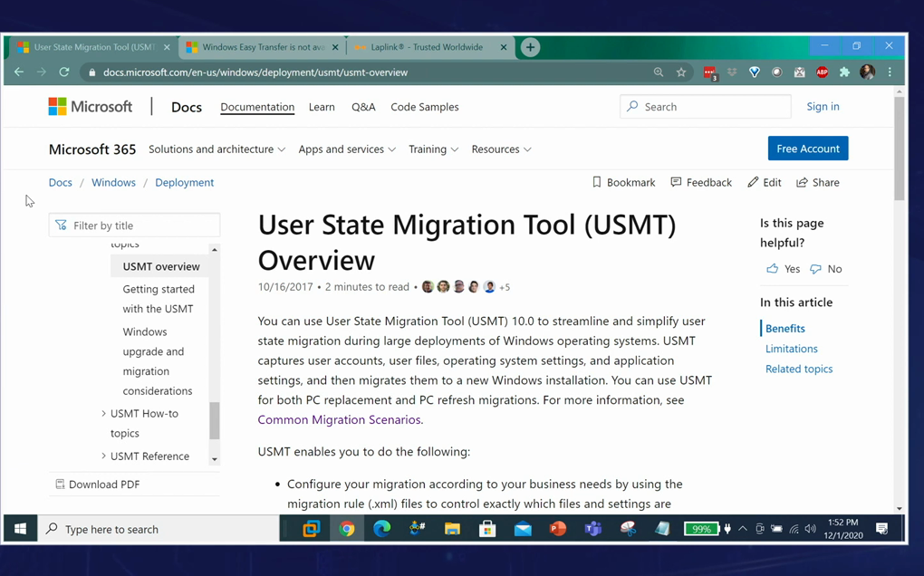Viewport: 924px width, 576px height.
Task: Click the Edit pencil icon
Action: click(x=753, y=182)
